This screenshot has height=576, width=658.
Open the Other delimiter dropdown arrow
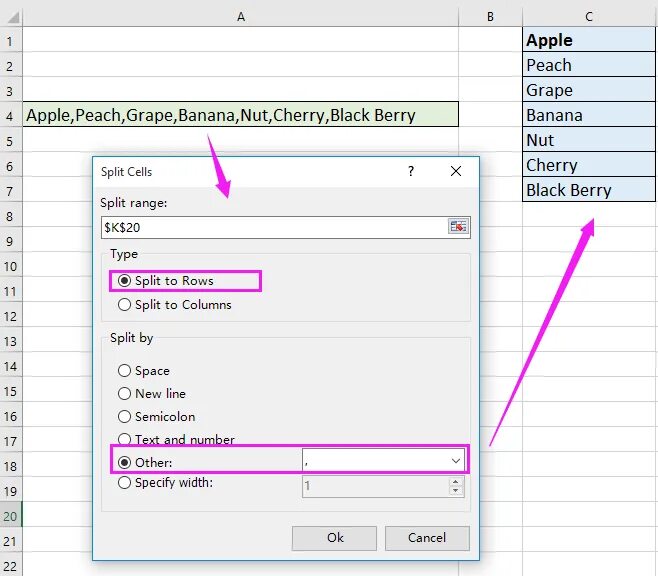click(456, 461)
